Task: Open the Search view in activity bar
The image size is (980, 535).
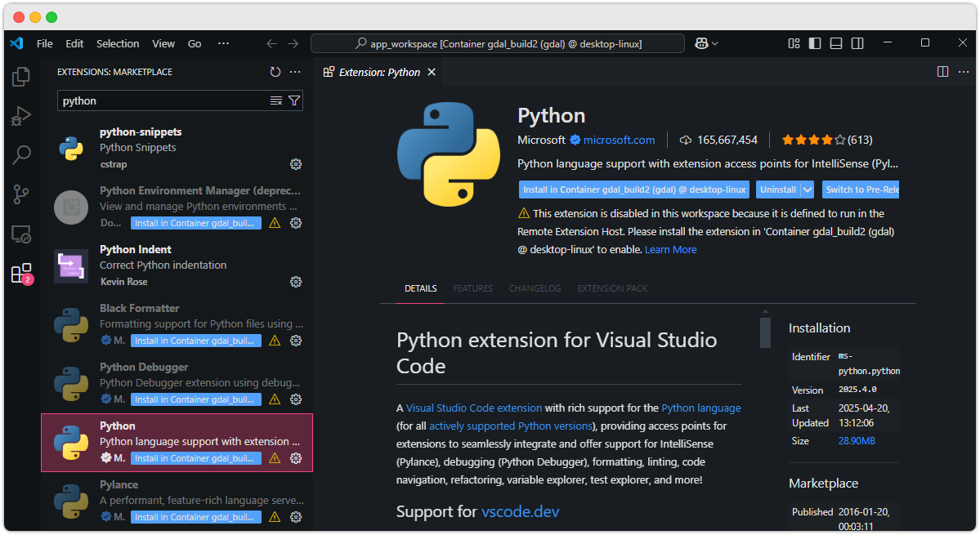Action: pyautogui.click(x=21, y=155)
